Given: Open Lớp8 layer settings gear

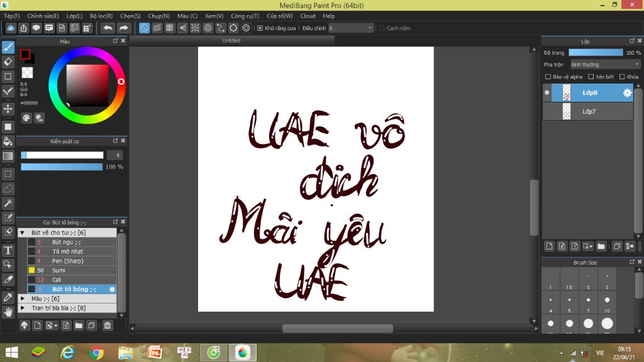Looking at the screenshot, I should (627, 93).
